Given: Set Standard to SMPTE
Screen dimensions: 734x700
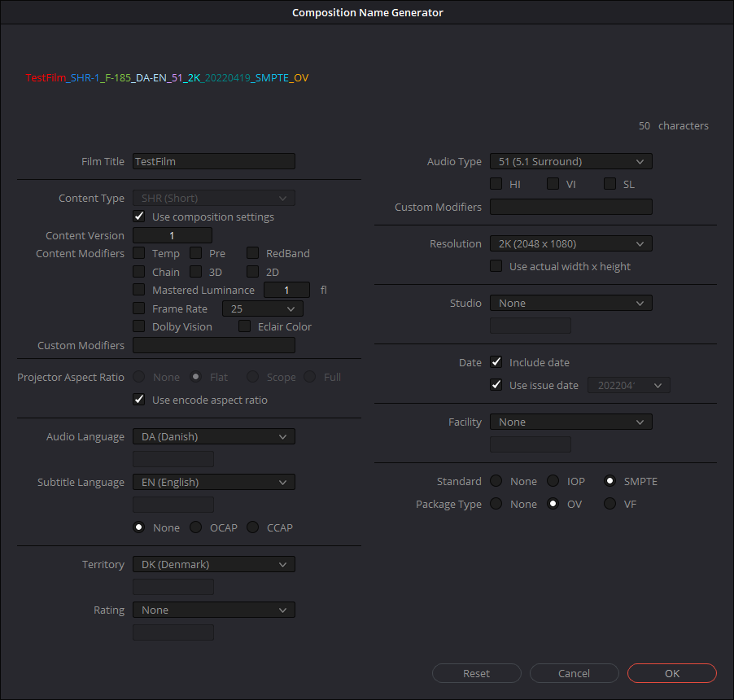Looking at the screenshot, I should (610, 481).
